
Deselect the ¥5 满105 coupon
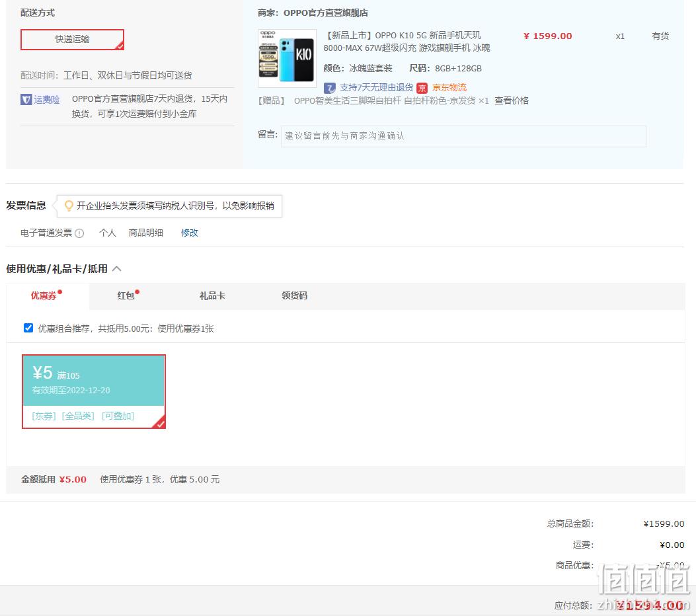(x=94, y=391)
